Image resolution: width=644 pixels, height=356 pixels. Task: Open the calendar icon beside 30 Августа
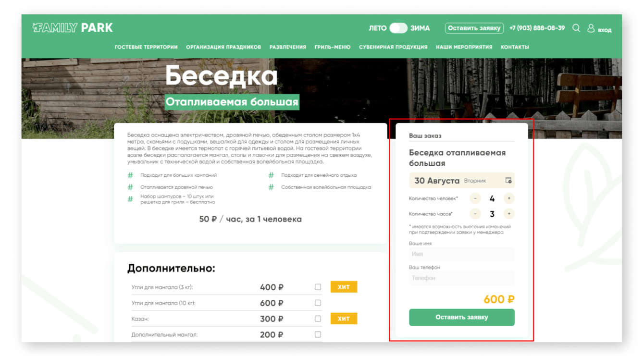point(508,180)
